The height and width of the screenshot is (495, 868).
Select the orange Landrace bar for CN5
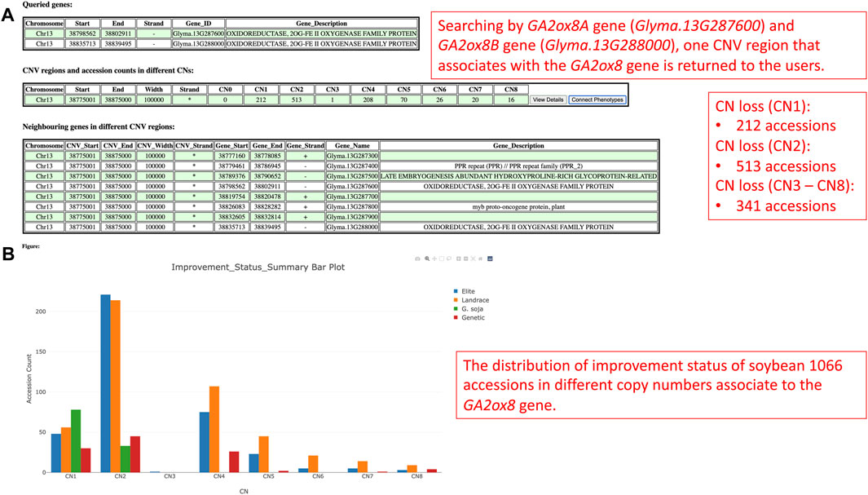pyautogui.click(x=263, y=454)
